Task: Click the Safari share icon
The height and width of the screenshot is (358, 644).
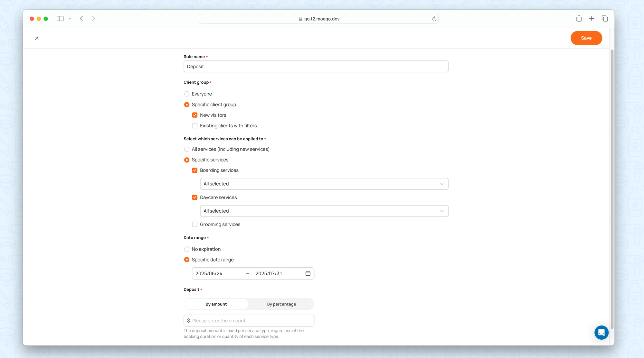Action: [579, 19]
